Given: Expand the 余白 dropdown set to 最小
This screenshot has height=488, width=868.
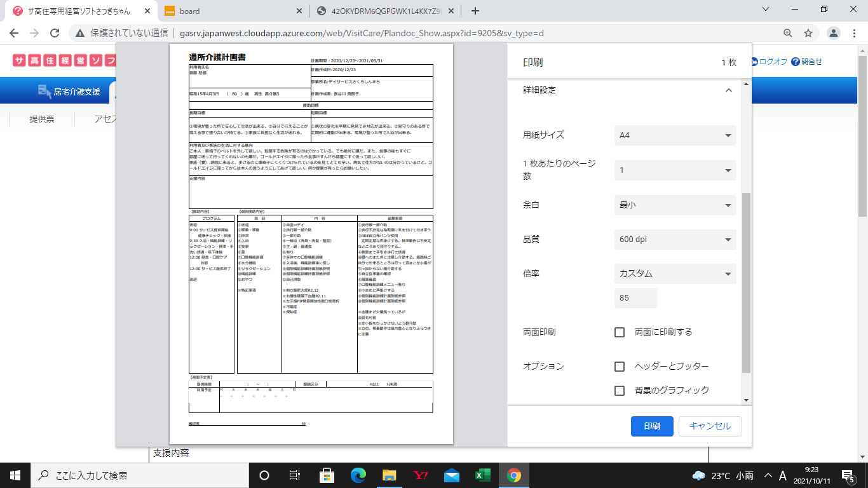Looking at the screenshot, I should pyautogui.click(x=675, y=205).
